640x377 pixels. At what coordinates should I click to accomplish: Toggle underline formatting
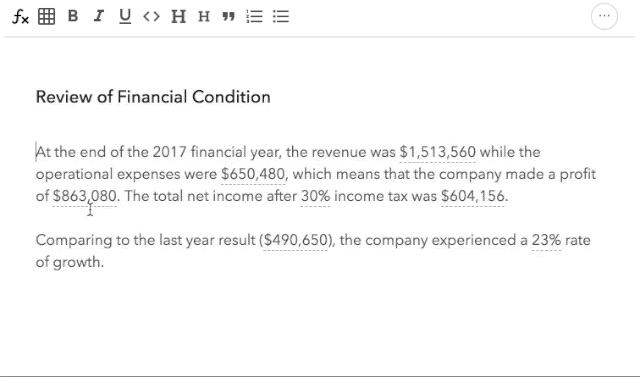(125, 17)
